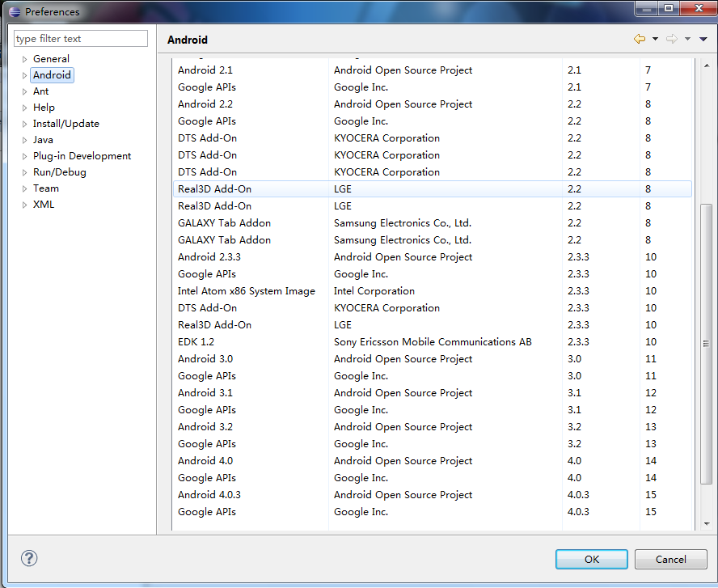Select Google APIs row with API level 15
Image resolution: width=718 pixels, height=588 pixels.
coord(433,511)
